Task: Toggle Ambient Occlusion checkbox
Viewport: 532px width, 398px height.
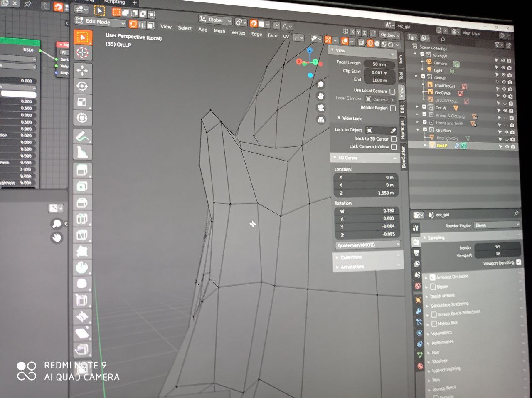Action: click(x=432, y=277)
